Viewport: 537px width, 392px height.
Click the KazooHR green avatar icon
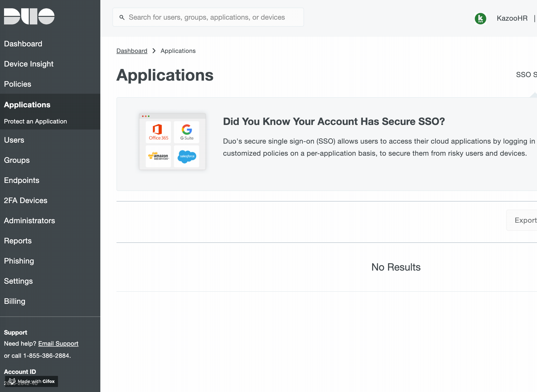[x=481, y=18]
